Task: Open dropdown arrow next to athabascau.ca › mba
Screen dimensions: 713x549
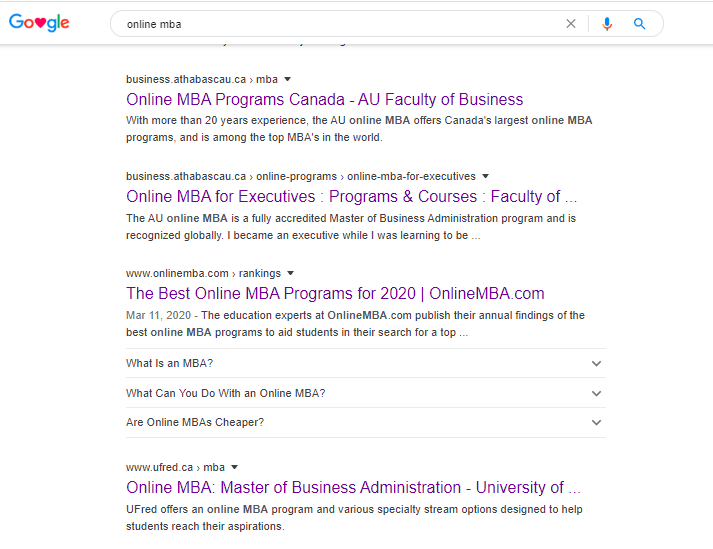Action: tap(287, 80)
